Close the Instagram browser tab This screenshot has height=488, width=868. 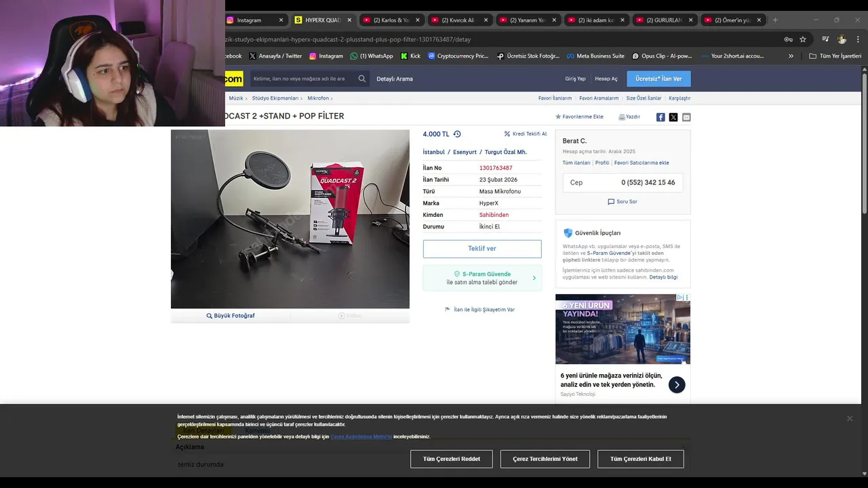point(281,20)
